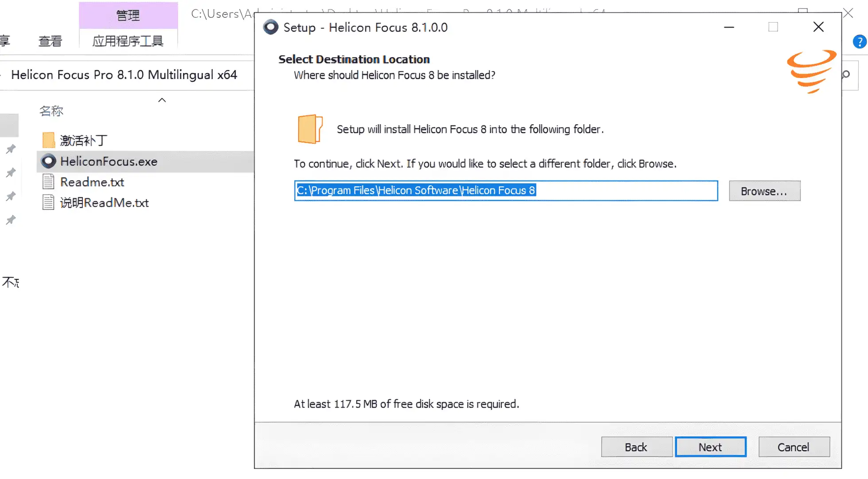The width and height of the screenshot is (868, 479).
Task: Go Back to the previous setup page
Action: 636,447
